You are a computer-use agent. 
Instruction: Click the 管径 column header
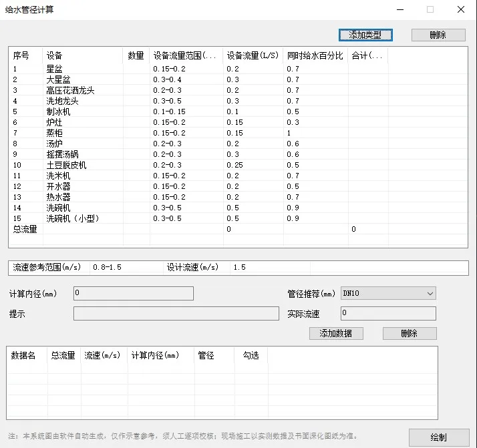[x=214, y=355]
